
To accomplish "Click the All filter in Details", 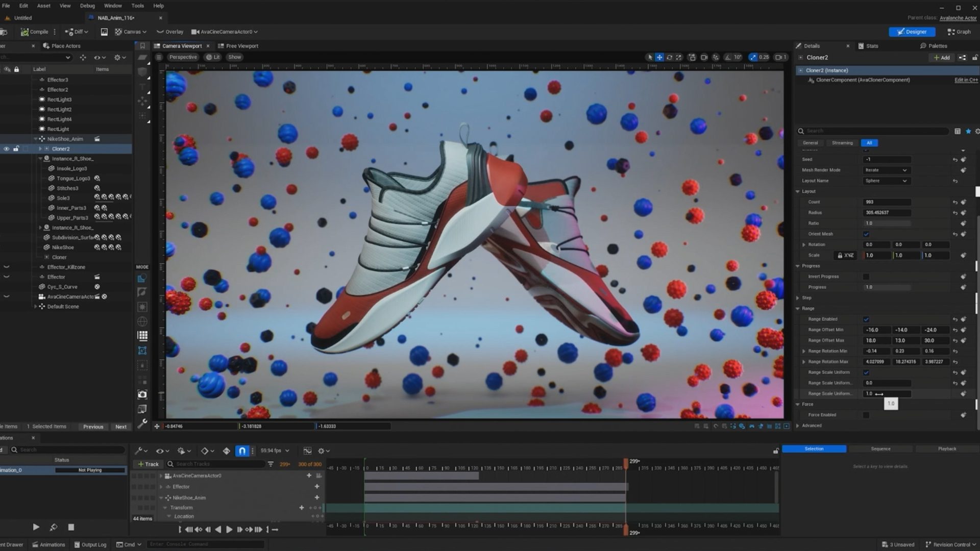I will pyautogui.click(x=869, y=143).
